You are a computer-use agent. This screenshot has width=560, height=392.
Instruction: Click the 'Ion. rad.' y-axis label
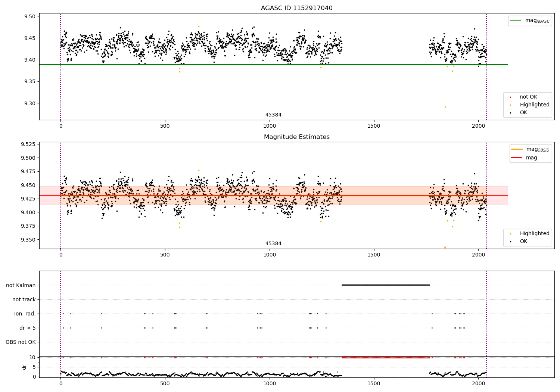click(25, 314)
